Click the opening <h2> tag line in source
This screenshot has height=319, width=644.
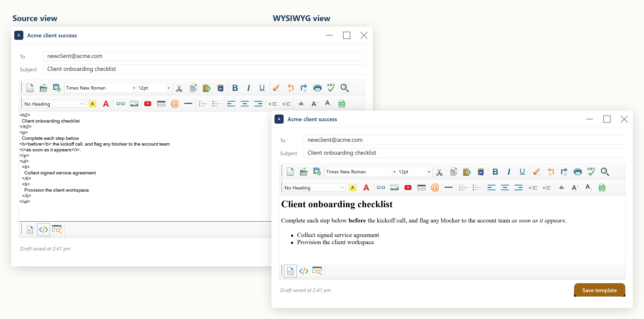click(x=25, y=115)
